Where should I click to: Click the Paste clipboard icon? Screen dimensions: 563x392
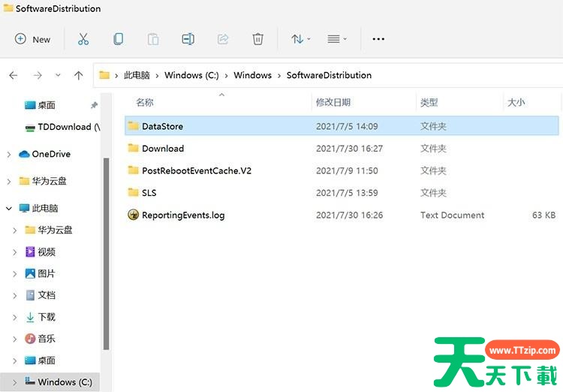153,39
